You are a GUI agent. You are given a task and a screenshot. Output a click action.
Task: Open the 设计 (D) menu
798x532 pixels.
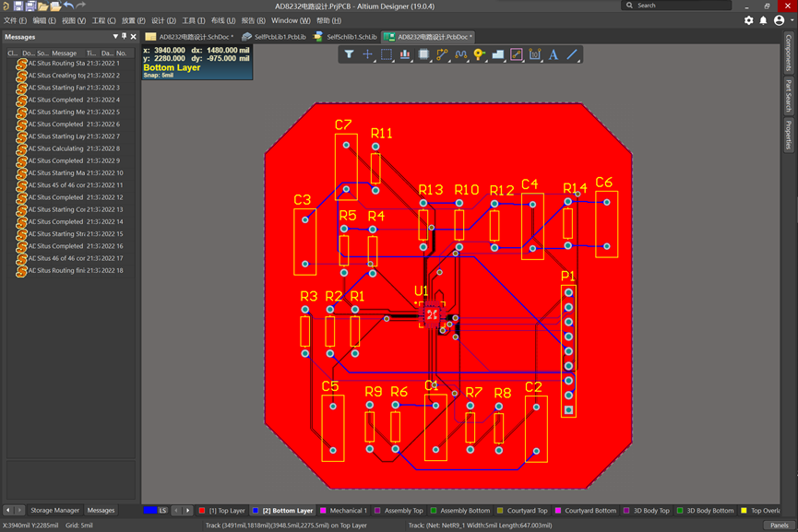[163, 20]
